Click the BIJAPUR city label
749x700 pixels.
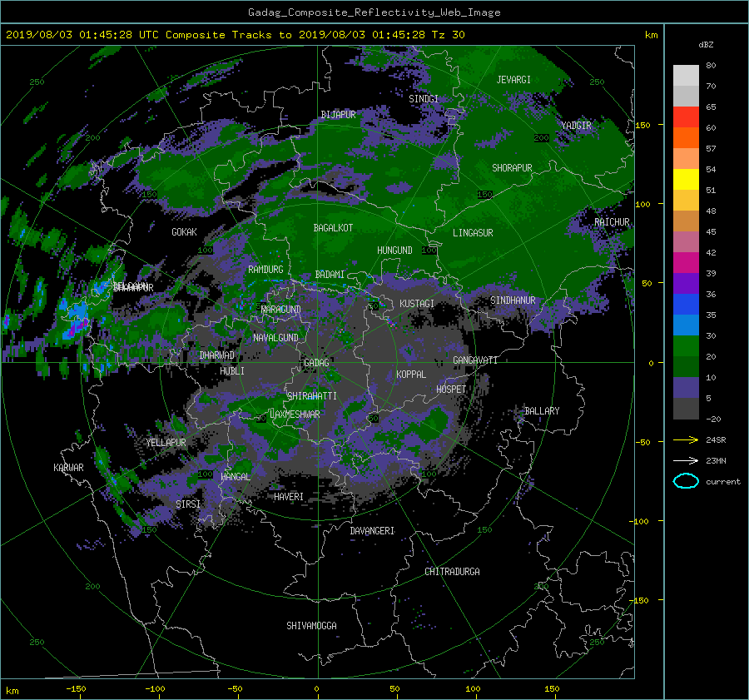(338, 115)
